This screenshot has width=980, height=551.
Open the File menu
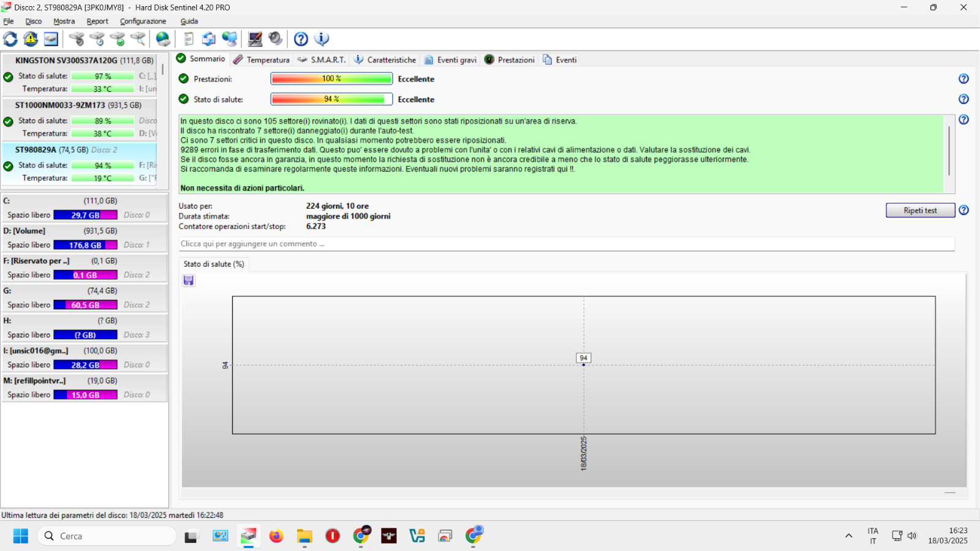(x=9, y=21)
